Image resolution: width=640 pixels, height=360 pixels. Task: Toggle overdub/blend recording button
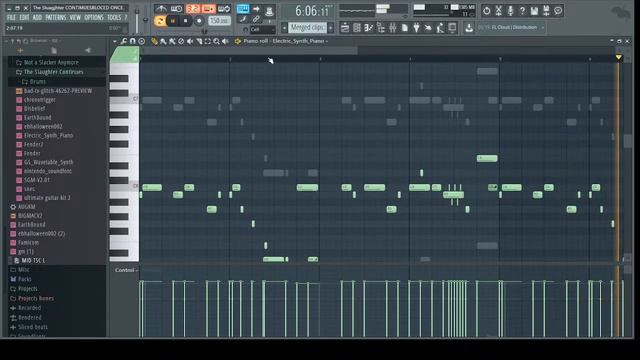[x=208, y=9]
